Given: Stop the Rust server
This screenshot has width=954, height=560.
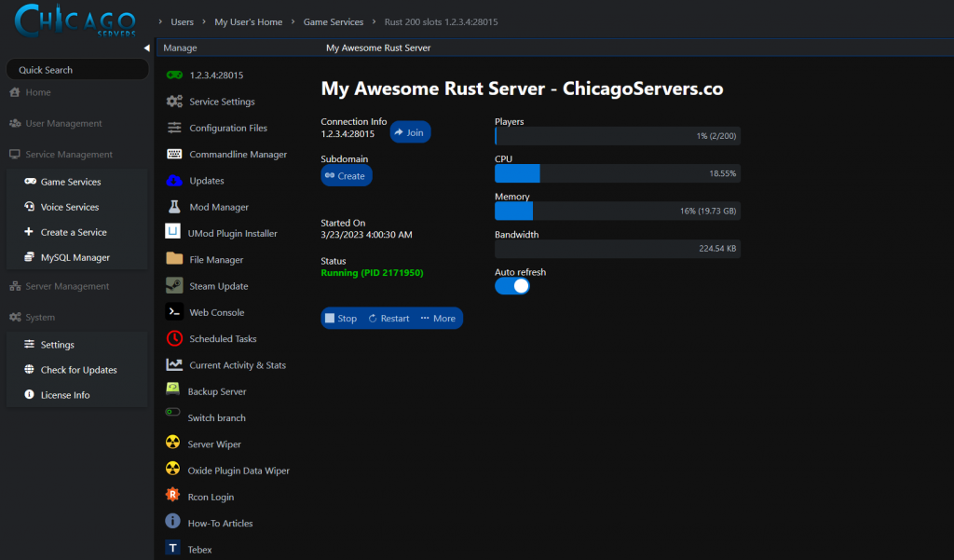Looking at the screenshot, I should [x=341, y=319].
